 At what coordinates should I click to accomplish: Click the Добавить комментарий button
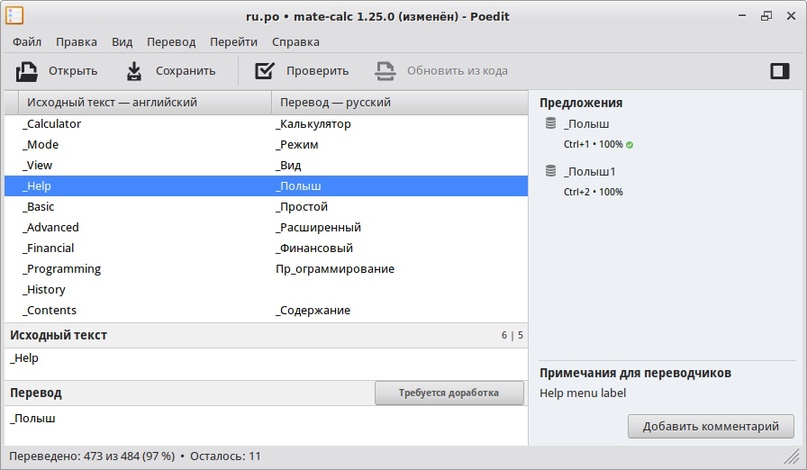(x=710, y=426)
